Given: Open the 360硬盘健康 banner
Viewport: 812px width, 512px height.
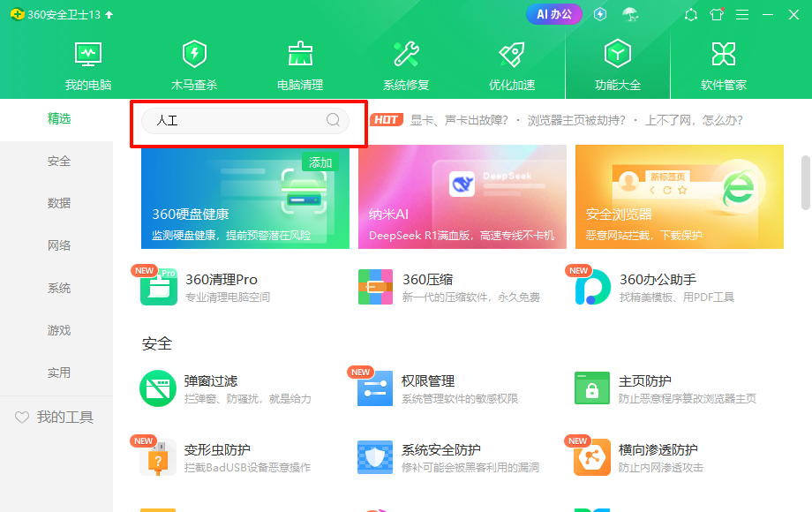Looking at the screenshot, I should coord(245,197).
